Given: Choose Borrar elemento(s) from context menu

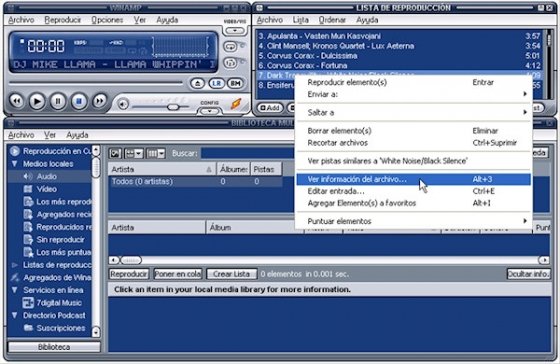Looking at the screenshot, I should pos(413,131).
